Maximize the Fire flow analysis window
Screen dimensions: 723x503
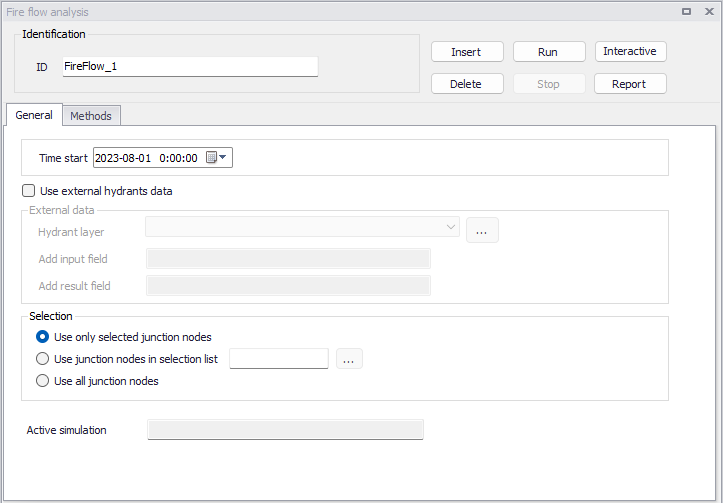687,12
